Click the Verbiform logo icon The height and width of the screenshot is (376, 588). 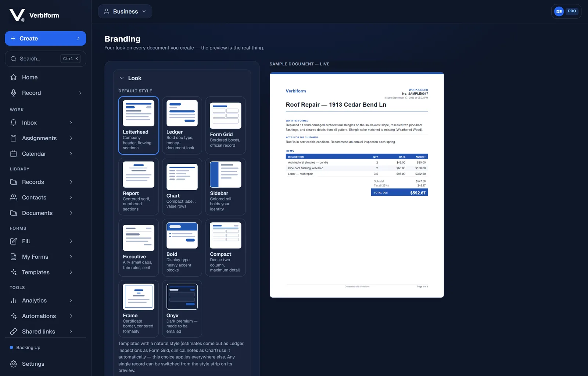tap(17, 15)
